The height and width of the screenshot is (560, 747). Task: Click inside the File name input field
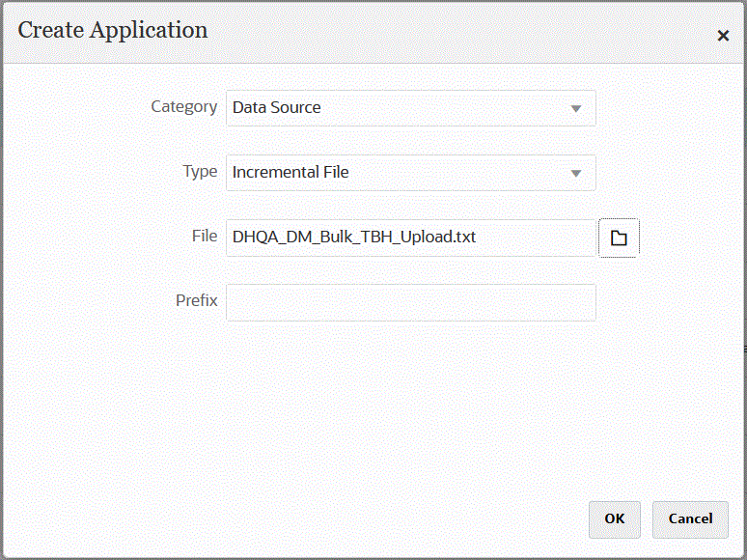pyautogui.click(x=531, y=238)
